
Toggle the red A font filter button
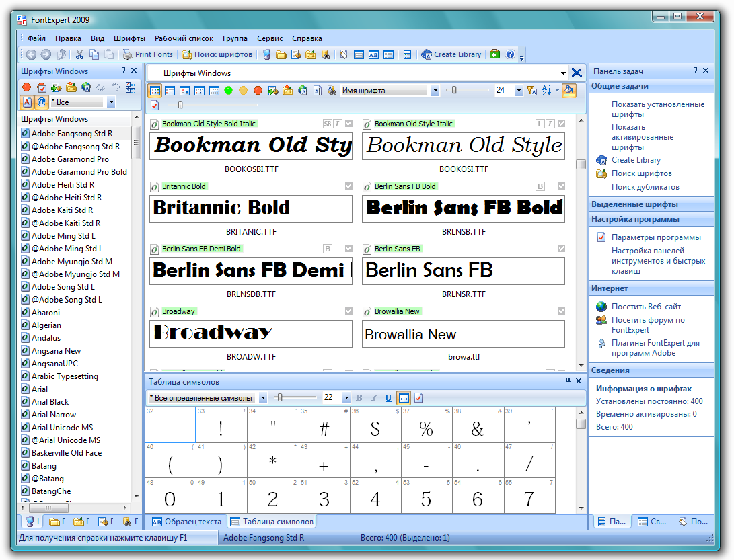point(27,102)
